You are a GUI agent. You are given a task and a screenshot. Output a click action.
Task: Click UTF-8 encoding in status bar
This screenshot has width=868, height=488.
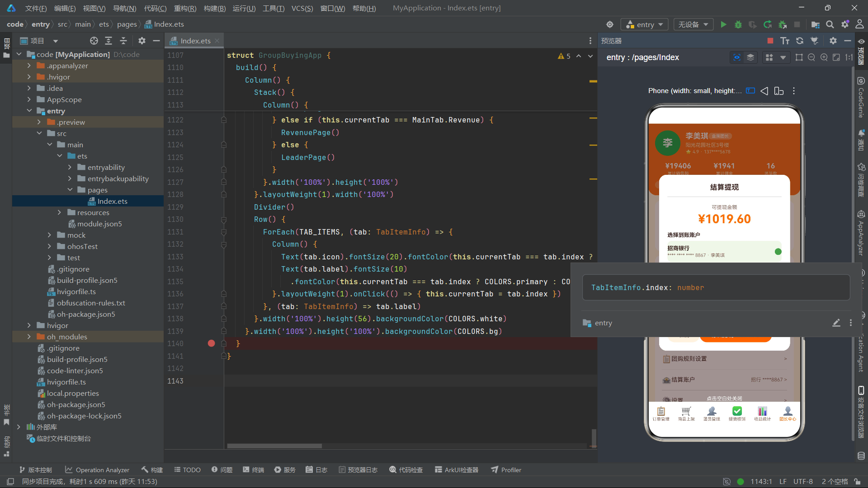click(803, 482)
